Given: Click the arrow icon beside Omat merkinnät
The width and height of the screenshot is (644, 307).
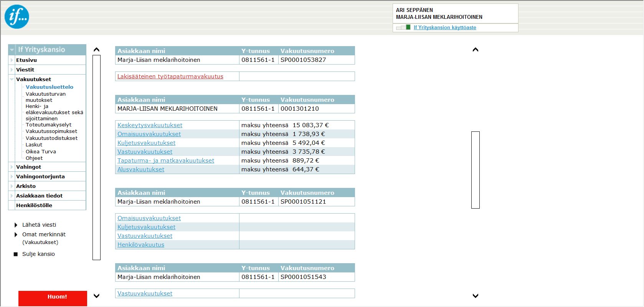Looking at the screenshot, I should point(16,234).
